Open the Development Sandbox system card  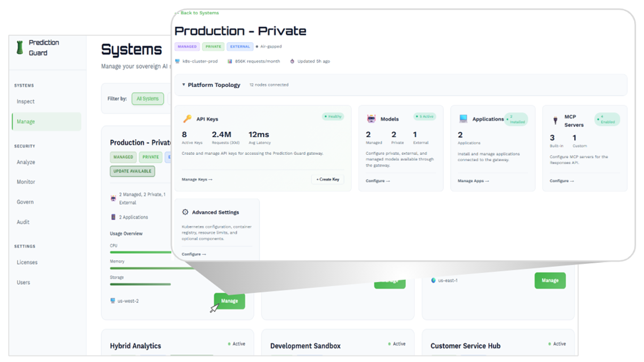coord(338,343)
